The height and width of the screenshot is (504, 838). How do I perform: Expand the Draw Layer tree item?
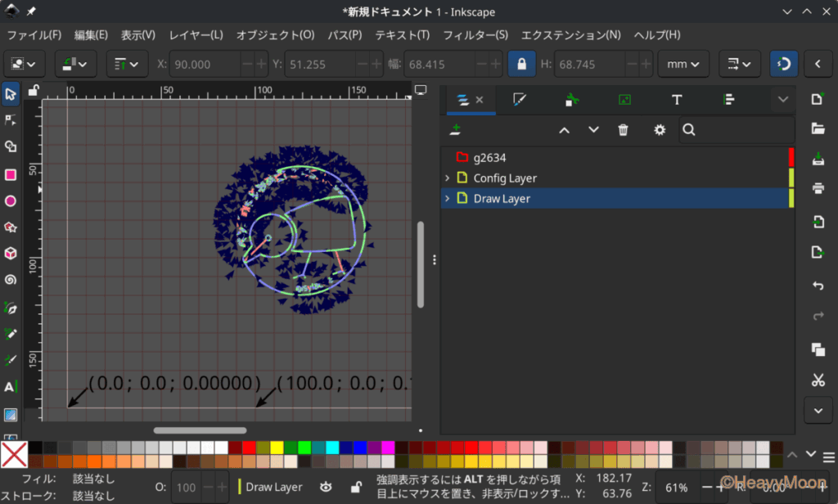click(x=447, y=199)
